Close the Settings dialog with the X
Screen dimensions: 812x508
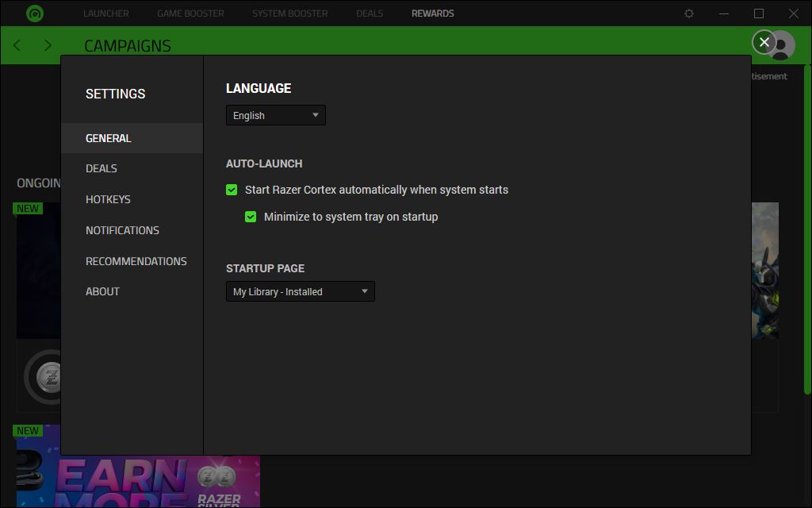764,42
